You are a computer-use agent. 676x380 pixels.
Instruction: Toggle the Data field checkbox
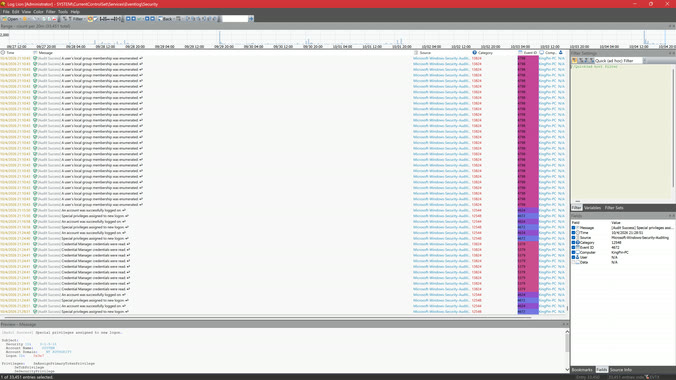[x=573, y=262]
